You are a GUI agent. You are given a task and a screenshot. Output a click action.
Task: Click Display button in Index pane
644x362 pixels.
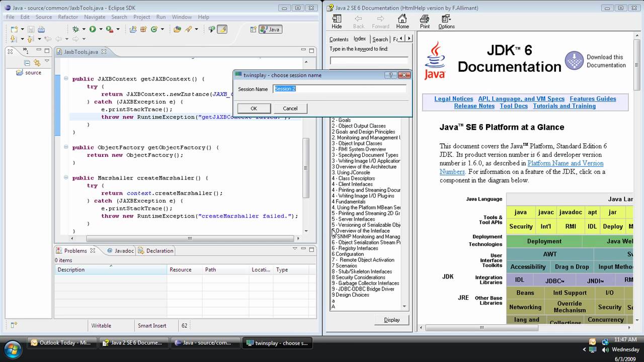391,320
